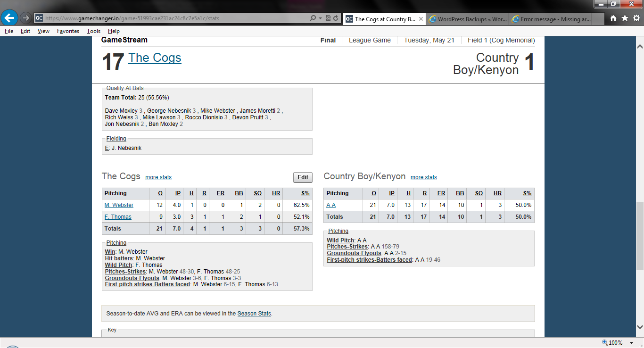Viewport: 644px width, 348px height.
Task: Click the E: fielding errors label
Action: pos(107,148)
